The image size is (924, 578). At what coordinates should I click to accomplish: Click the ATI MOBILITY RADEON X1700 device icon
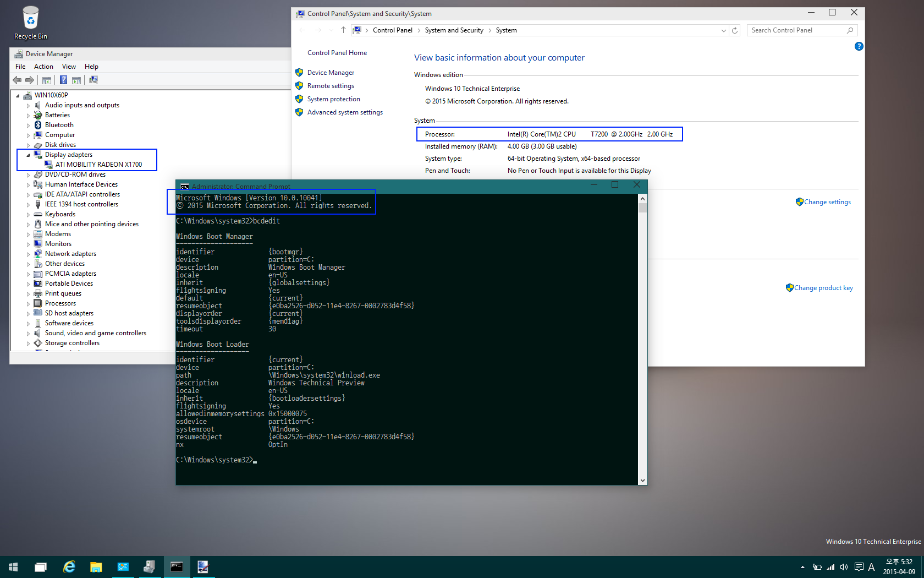(x=48, y=165)
